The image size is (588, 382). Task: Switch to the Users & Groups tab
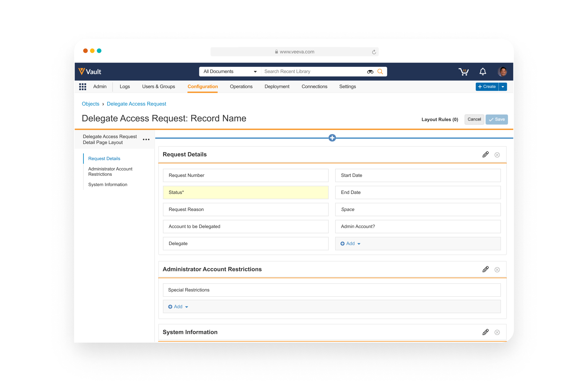click(158, 87)
